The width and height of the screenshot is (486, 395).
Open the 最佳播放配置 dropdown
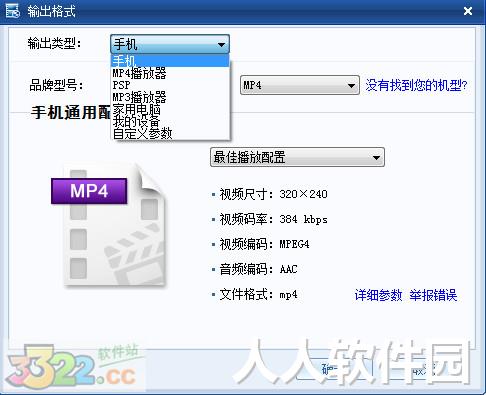click(x=297, y=157)
